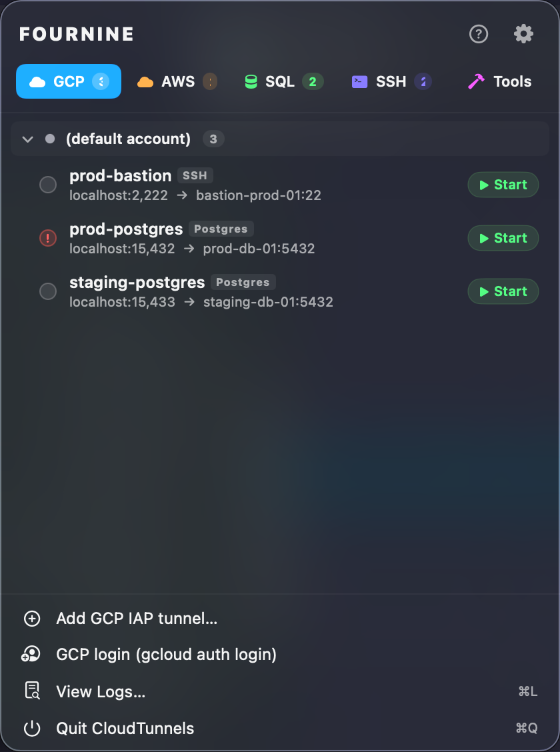Screen dimensions: 560x752
Task: Click the status circle next to prod-bastion
Action: (x=47, y=185)
